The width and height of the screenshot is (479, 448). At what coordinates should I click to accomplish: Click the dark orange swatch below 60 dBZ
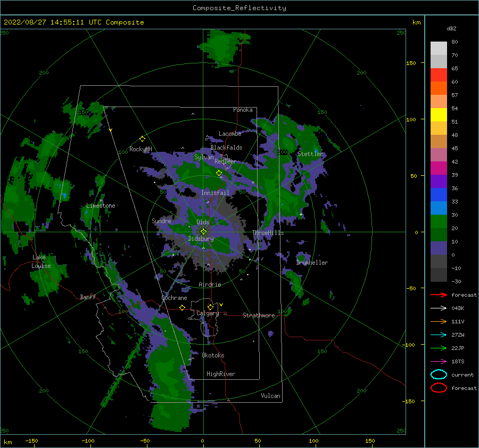tap(439, 88)
